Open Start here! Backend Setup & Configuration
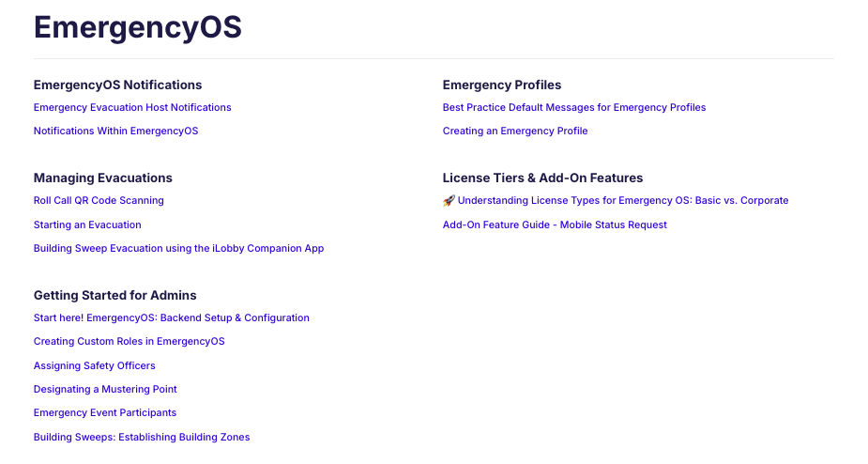 (172, 318)
